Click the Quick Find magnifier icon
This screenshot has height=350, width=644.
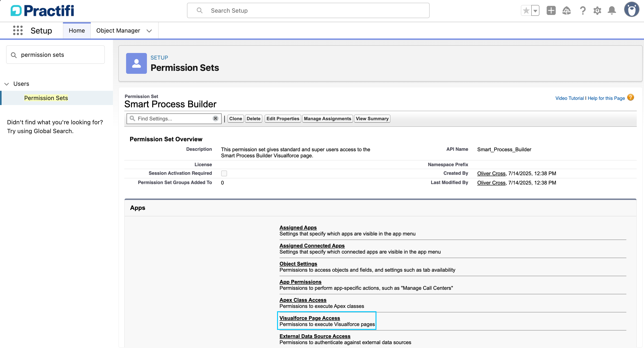(14, 55)
